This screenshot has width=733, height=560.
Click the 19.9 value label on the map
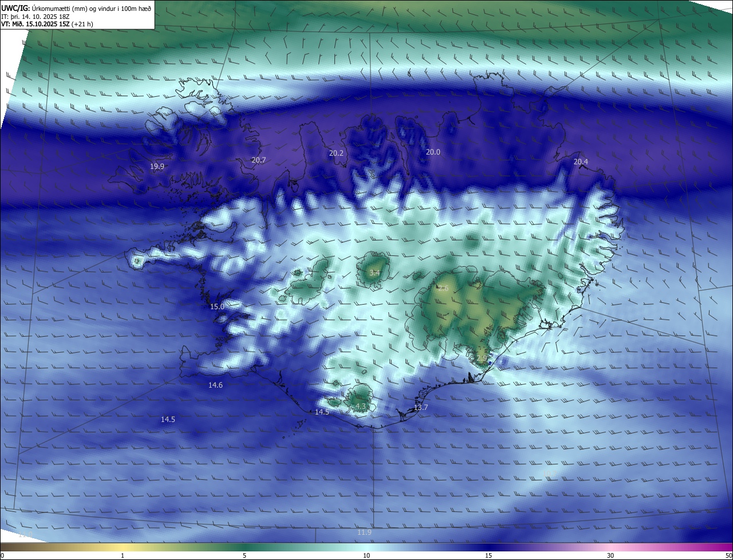click(157, 167)
